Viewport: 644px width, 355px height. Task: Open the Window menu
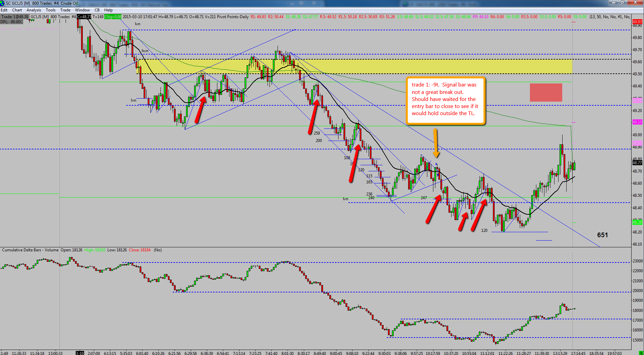tap(82, 10)
